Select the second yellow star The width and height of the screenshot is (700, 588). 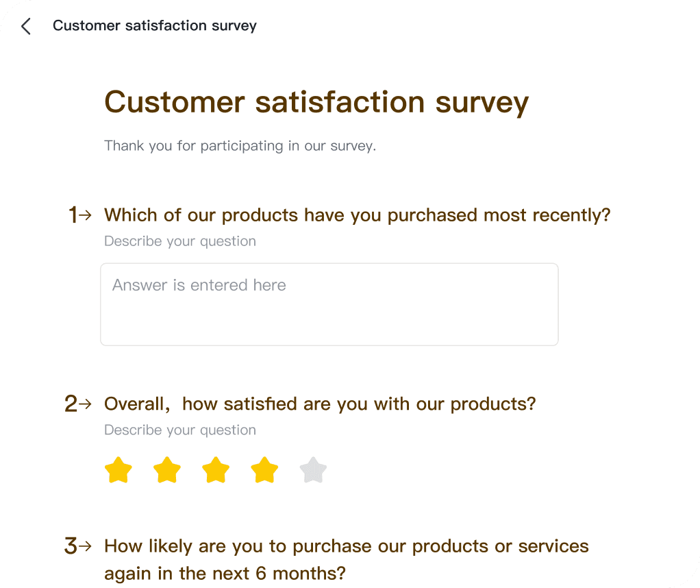(167, 470)
